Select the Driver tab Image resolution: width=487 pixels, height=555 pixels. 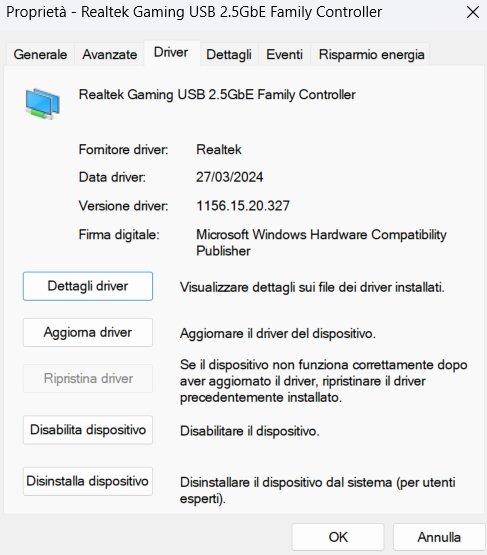(171, 53)
